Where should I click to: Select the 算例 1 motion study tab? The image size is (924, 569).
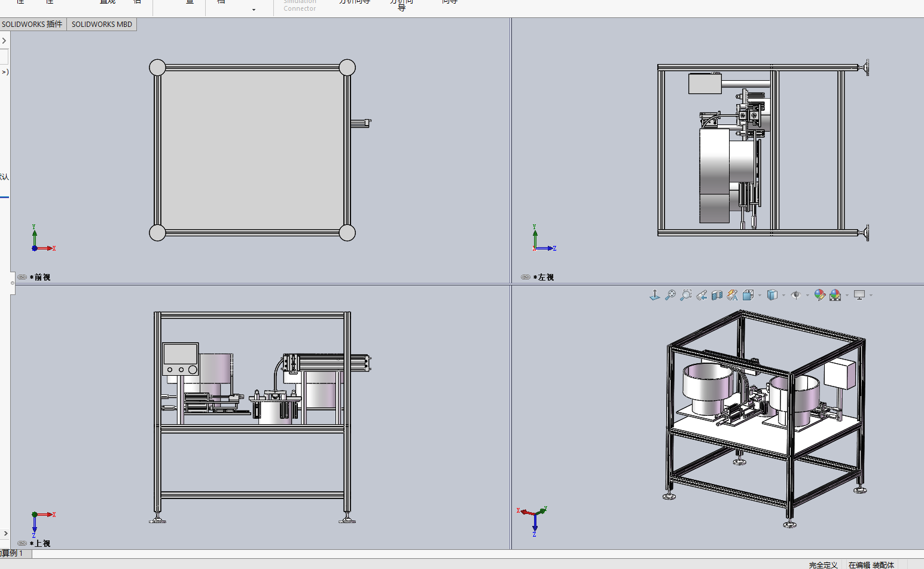point(15,553)
